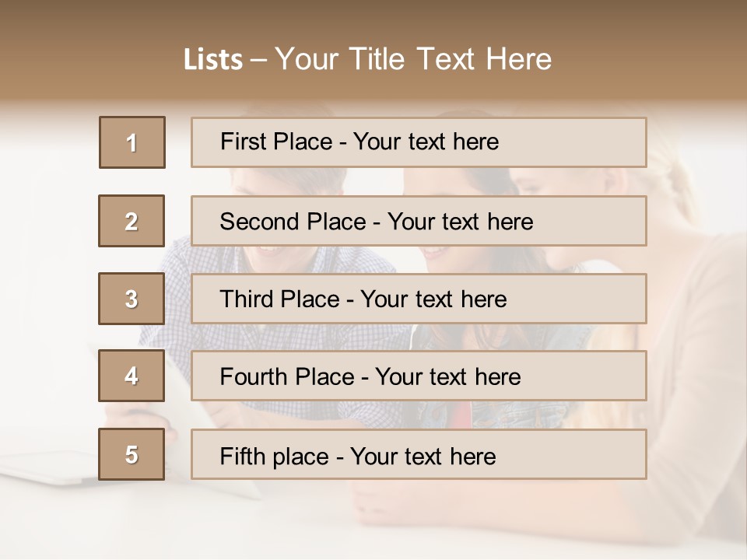The image size is (747, 560).
Task: Click the words Title Text Here
Action: (x=451, y=59)
